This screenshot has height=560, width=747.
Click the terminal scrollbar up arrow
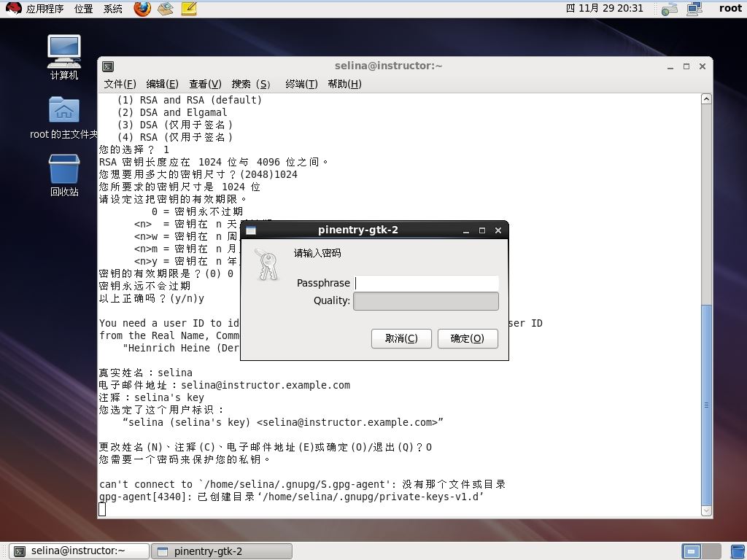706,99
